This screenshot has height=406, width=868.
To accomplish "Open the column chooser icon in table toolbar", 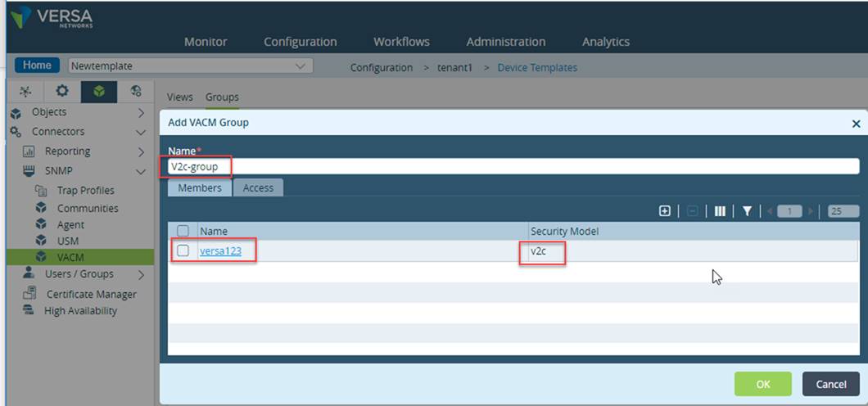I will point(720,210).
